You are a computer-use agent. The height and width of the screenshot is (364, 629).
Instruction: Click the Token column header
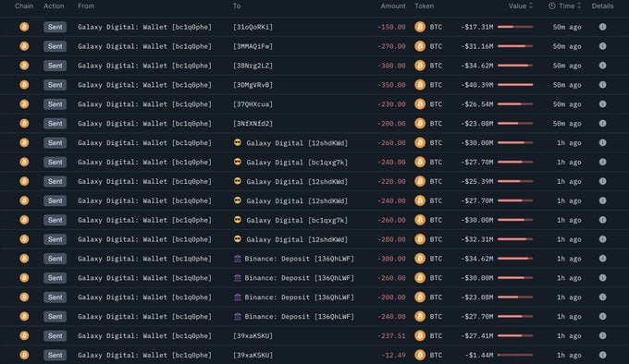click(x=424, y=6)
